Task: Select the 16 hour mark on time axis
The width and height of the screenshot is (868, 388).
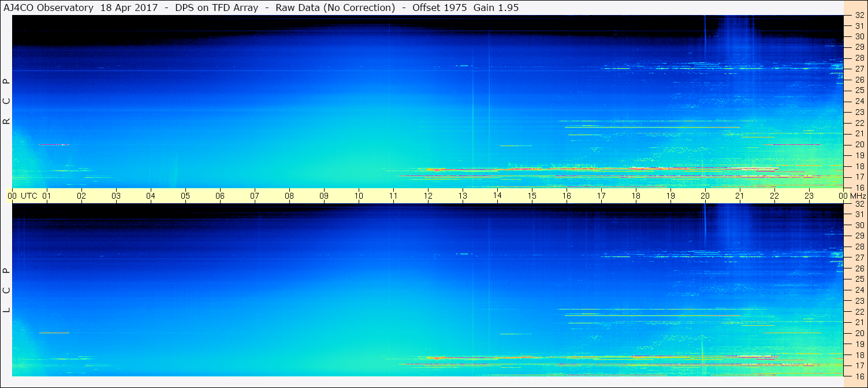Action: pos(567,196)
